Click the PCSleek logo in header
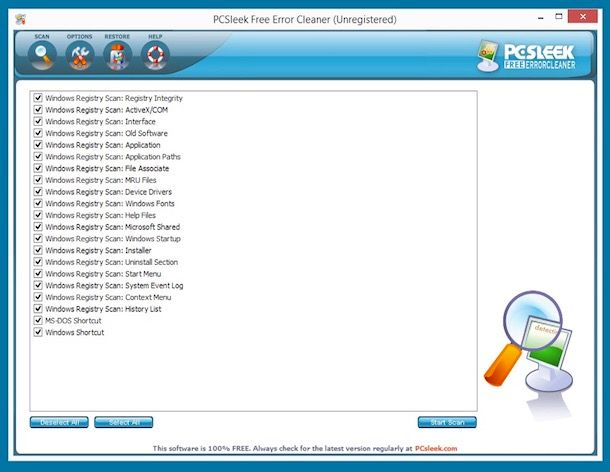The height and width of the screenshot is (472, 610). (x=527, y=56)
